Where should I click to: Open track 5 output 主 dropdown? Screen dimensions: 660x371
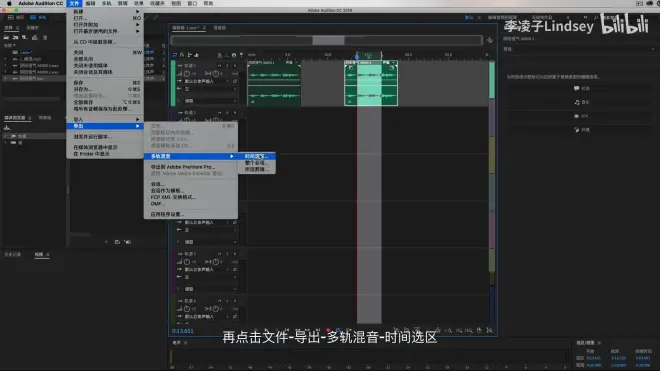pos(210,277)
